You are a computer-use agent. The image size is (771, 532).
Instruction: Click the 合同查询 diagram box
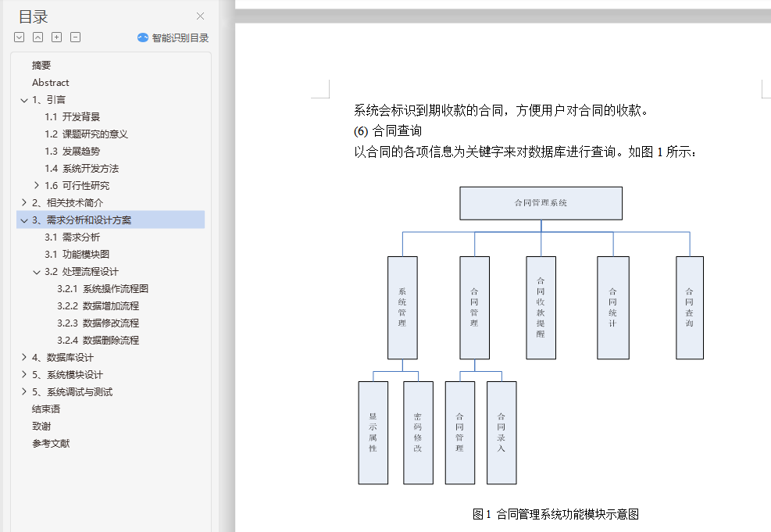(x=690, y=308)
